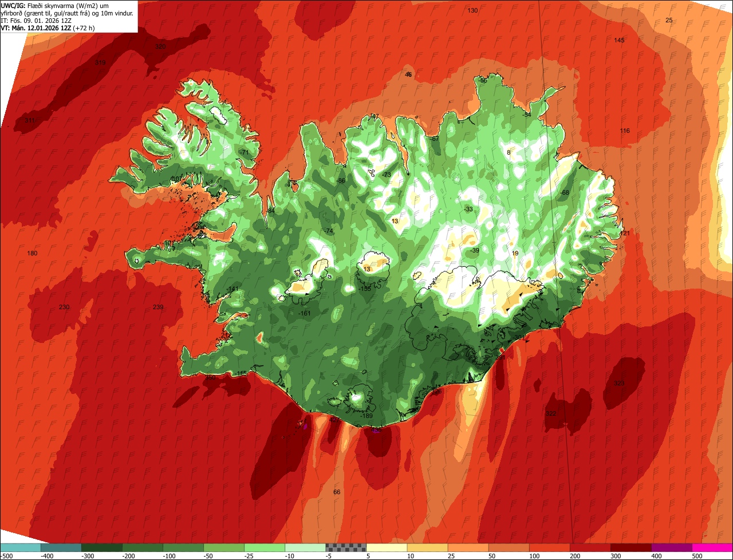Select the green -100 to -50 legend swatch
The image size is (733, 560).
click(x=183, y=547)
